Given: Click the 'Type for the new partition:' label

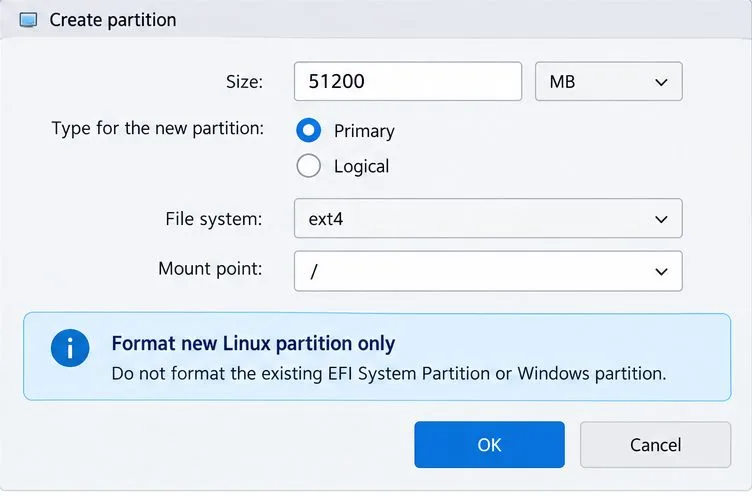Looking at the screenshot, I should (158, 129).
